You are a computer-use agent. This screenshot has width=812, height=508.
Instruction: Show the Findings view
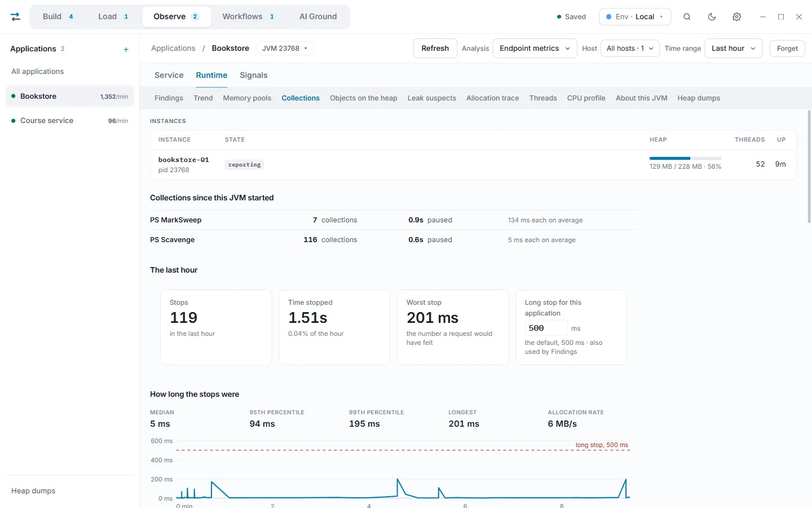169,98
